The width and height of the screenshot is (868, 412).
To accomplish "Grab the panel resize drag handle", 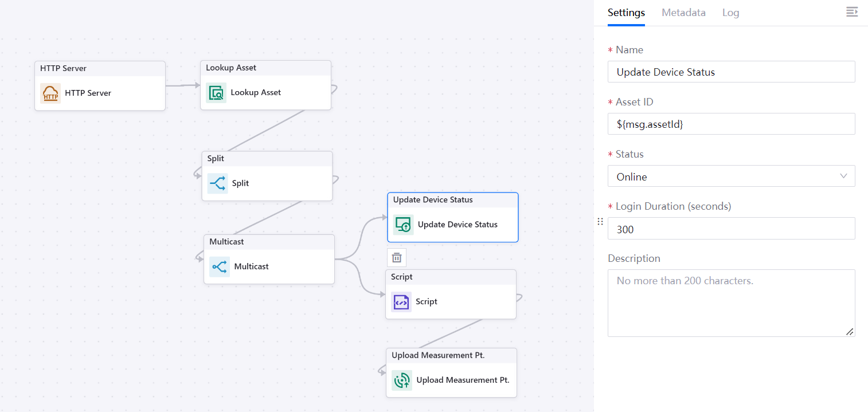I will (x=600, y=222).
